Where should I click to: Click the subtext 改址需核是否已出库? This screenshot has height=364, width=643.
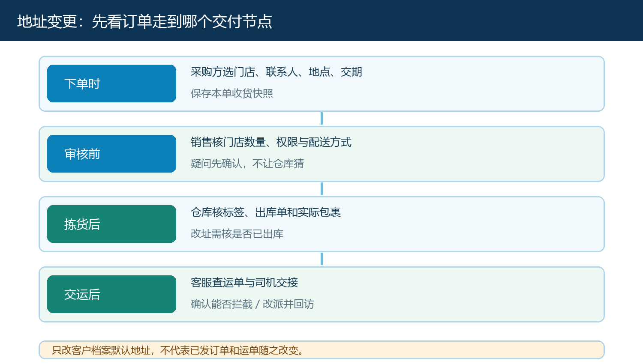point(237,234)
